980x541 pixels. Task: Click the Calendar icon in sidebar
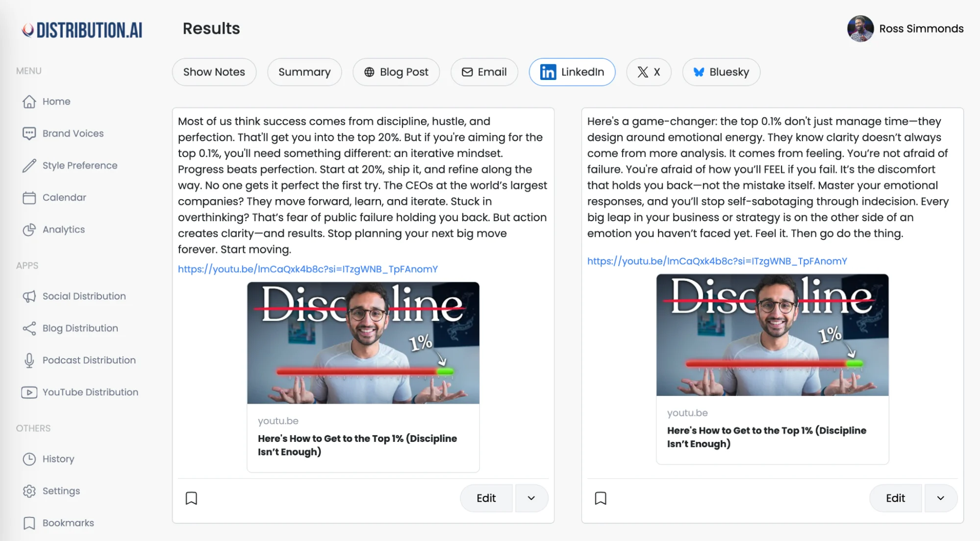[29, 198]
